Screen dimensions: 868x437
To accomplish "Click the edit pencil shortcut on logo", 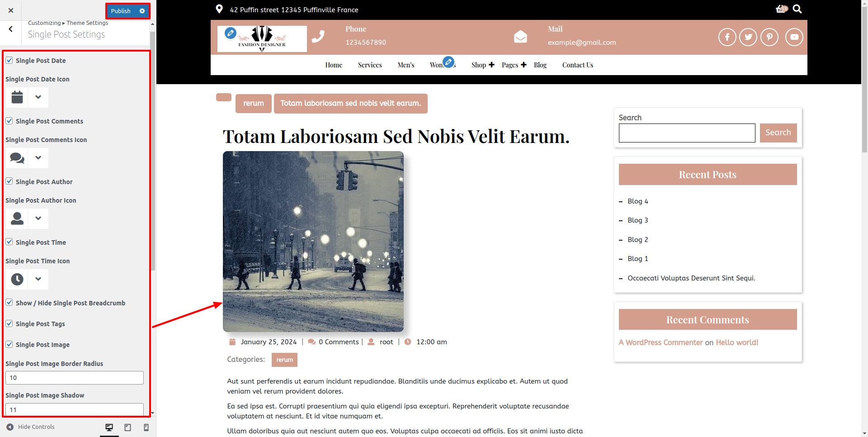I will (x=230, y=33).
